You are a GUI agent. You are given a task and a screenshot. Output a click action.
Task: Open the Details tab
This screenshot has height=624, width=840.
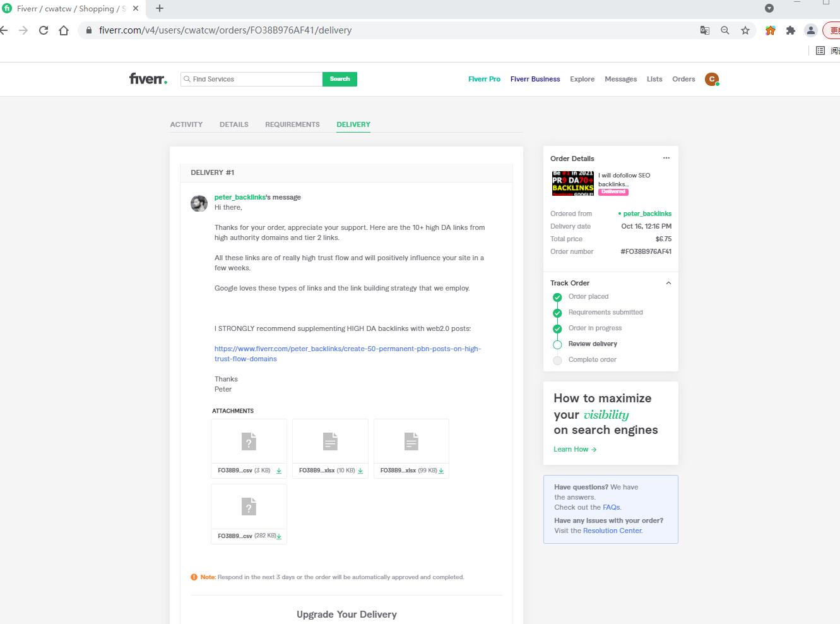coord(234,124)
